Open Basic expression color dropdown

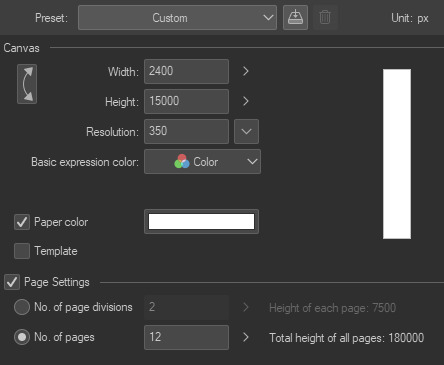[202, 162]
